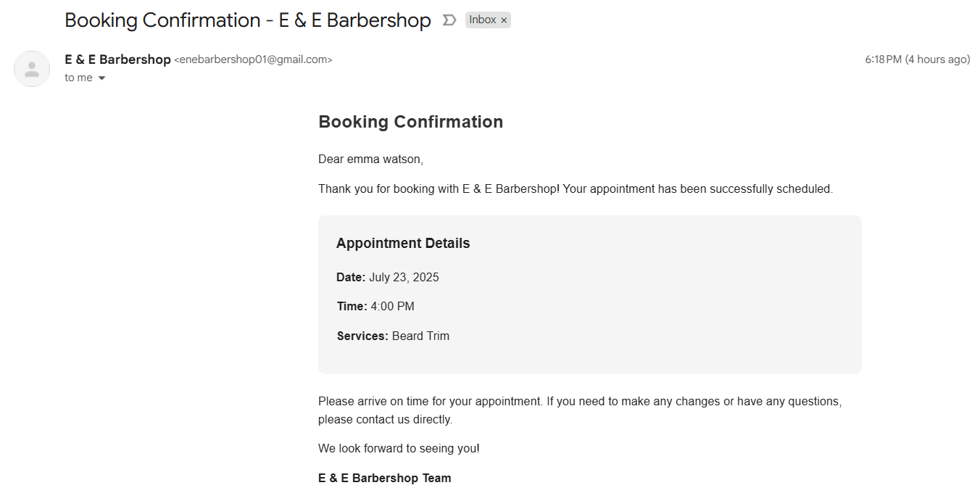Click the Beard Trim service text
Viewport: 980px width, 501px height.
click(420, 336)
